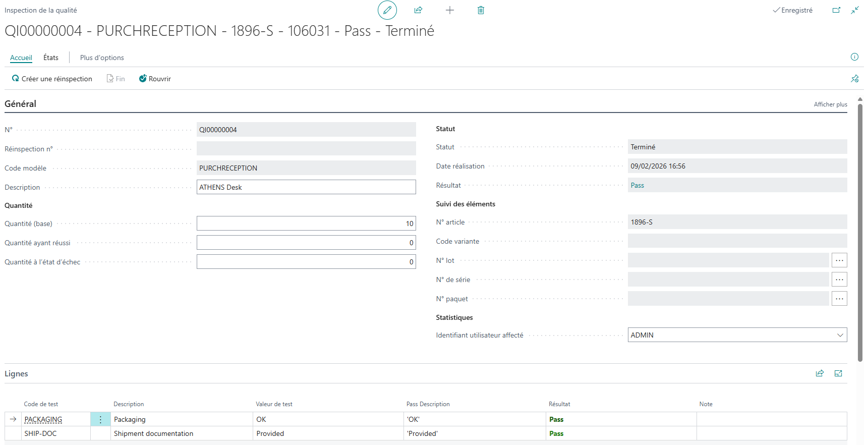Click the collapse page arrows icon

pos(855,10)
